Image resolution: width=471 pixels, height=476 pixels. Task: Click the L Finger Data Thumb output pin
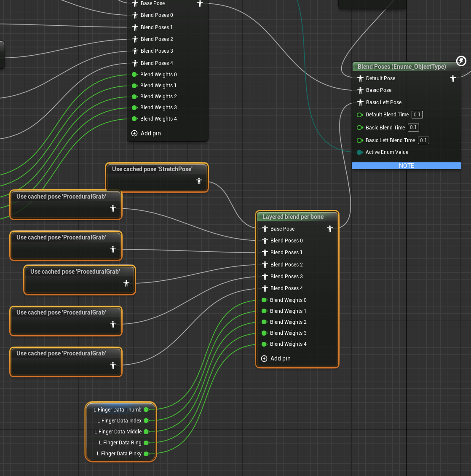[146, 409]
